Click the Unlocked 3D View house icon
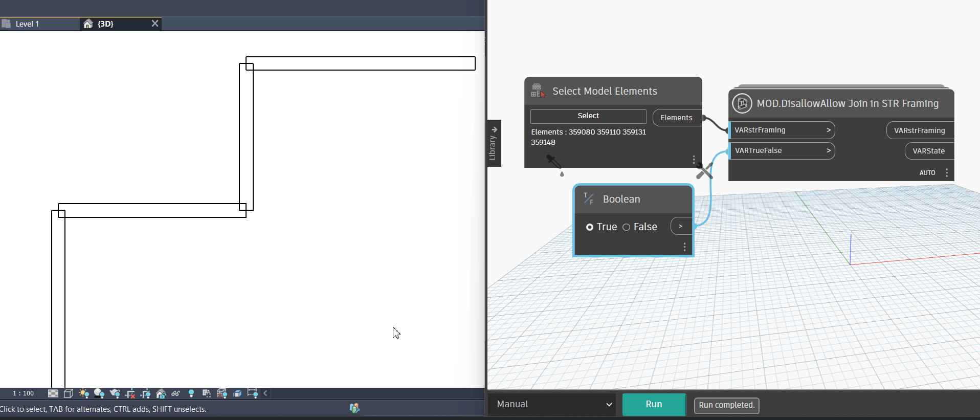The image size is (980, 420). 161,393
